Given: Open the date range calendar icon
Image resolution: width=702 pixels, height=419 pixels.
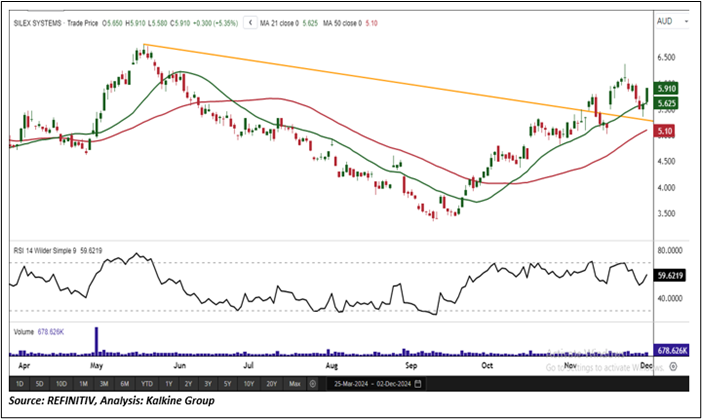Looking at the screenshot, I should [418, 384].
